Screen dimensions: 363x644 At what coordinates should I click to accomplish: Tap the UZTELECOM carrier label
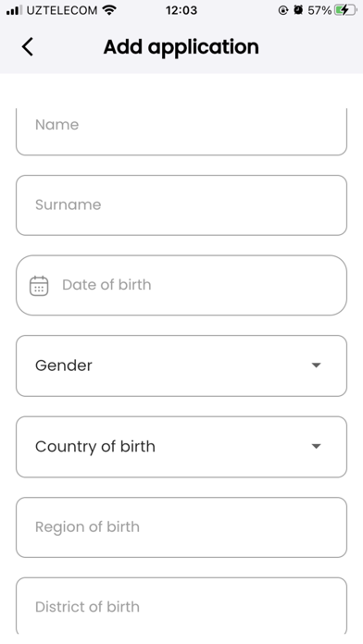click(x=62, y=10)
